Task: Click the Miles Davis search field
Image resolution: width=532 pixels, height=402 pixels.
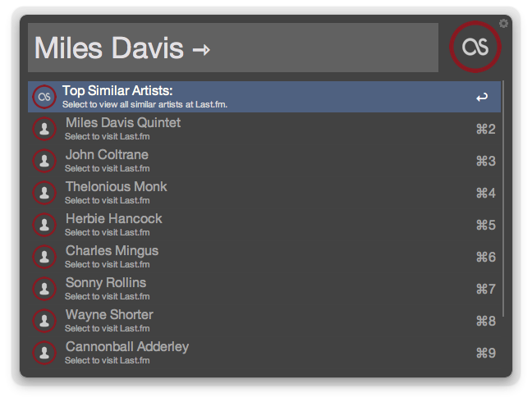Action: tap(232, 48)
